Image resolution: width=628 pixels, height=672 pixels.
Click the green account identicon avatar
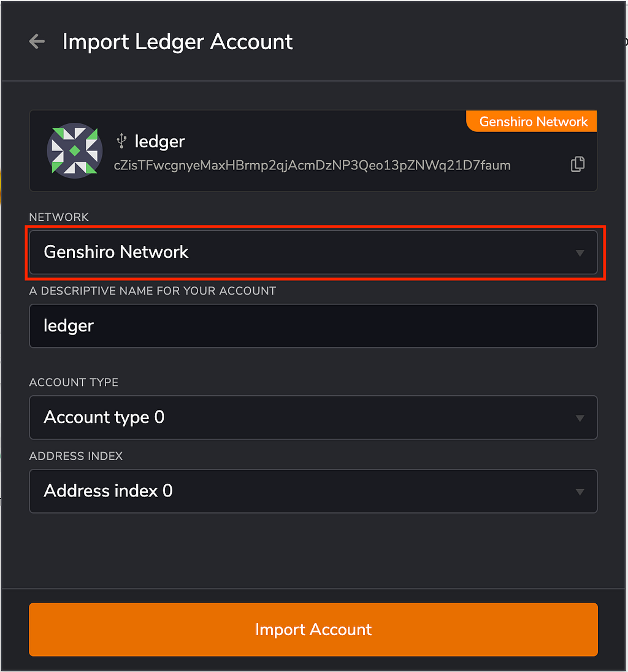point(74,150)
